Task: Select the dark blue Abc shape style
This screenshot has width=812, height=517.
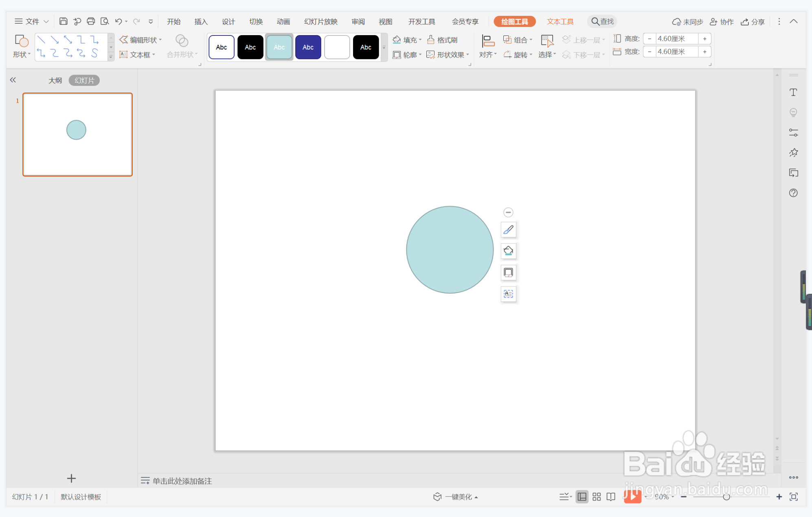Action: (x=308, y=47)
